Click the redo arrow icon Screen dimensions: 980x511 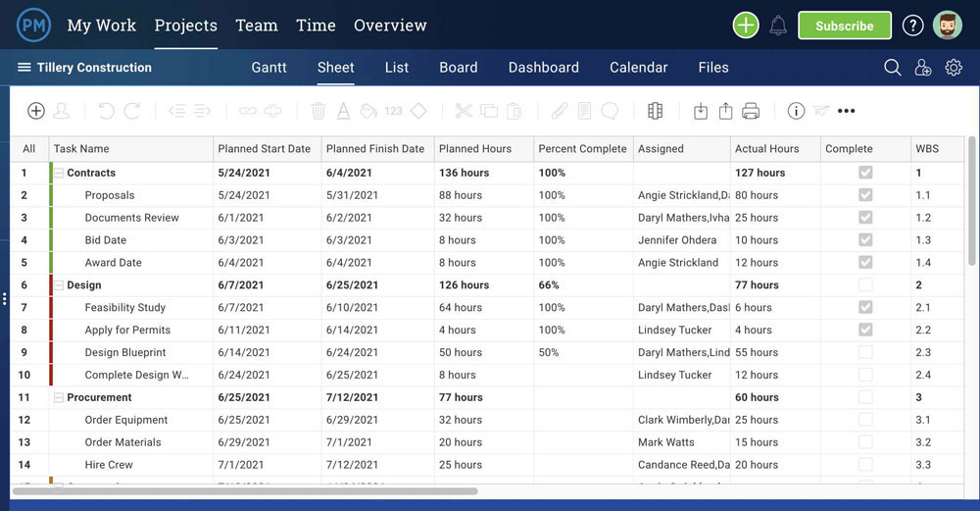132,111
